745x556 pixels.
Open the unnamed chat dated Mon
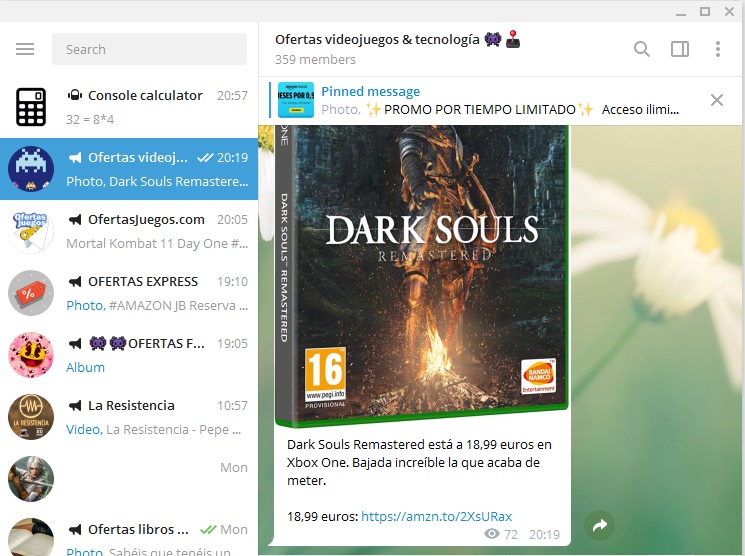pos(129,479)
